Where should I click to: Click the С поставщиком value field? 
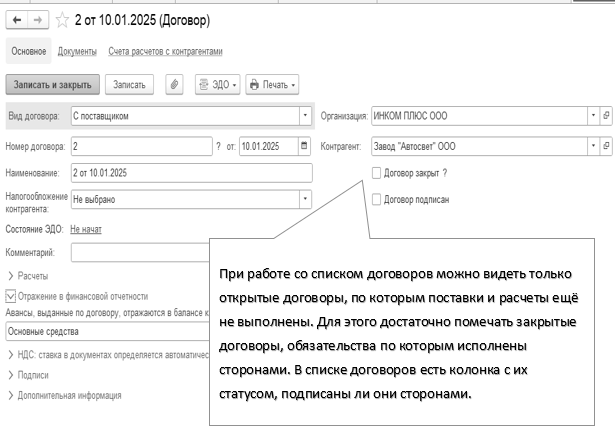tap(186, 116)
